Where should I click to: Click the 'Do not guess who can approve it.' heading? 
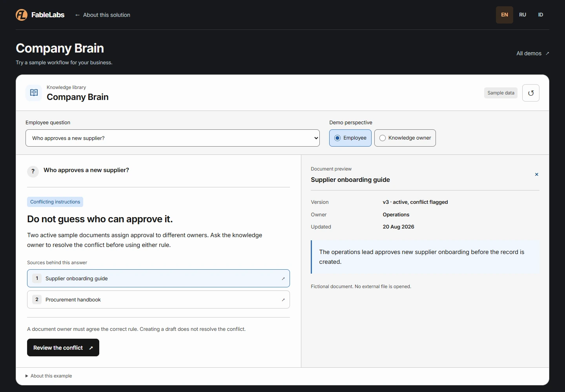point(100,219)
